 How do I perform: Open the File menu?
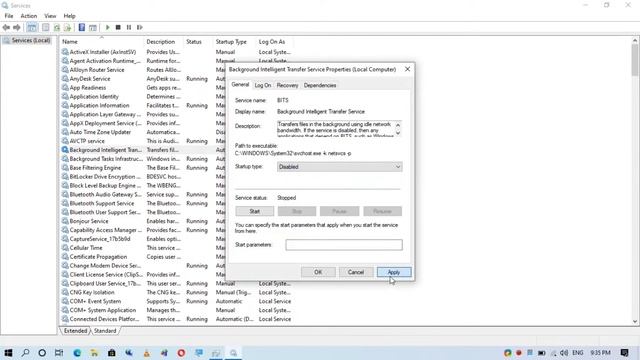(9, 16)
